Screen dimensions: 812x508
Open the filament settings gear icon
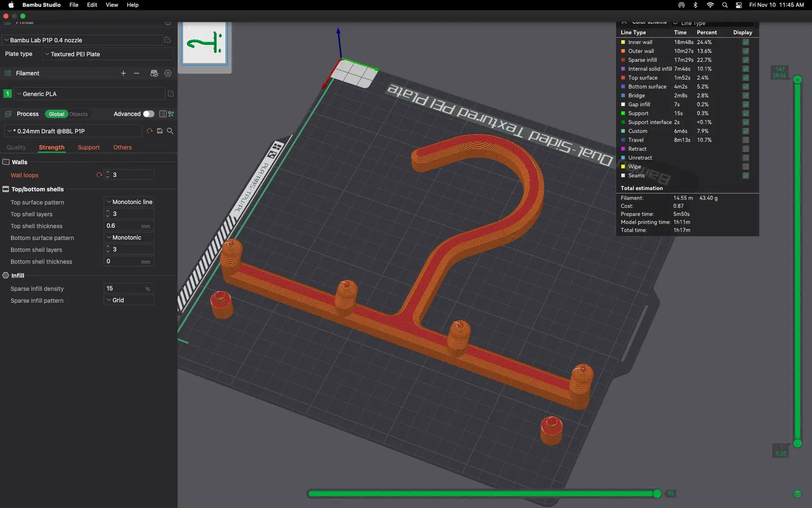168,73
